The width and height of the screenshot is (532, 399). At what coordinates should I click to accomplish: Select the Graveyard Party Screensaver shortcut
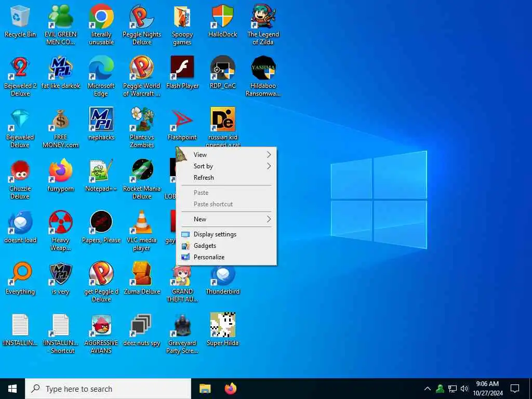pyautogui.click(x=182, y=334)
